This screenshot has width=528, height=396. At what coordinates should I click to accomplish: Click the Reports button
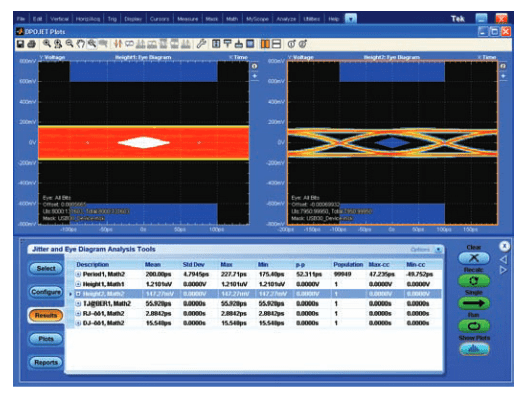coord(46,362)
